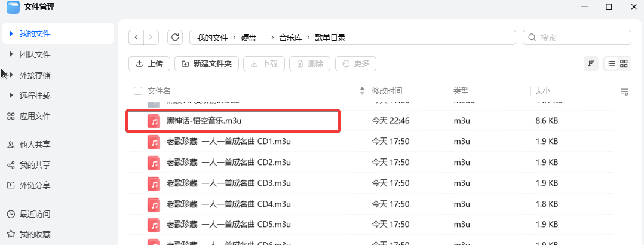Open 他人共享 in the sidebar
644x245 pixels.
click(x=35, y=145)
